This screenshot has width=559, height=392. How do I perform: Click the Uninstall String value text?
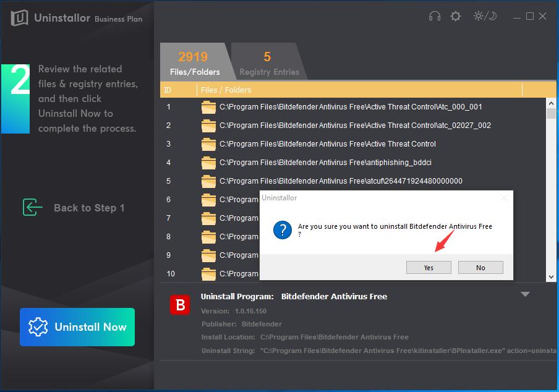click(408, 351)
